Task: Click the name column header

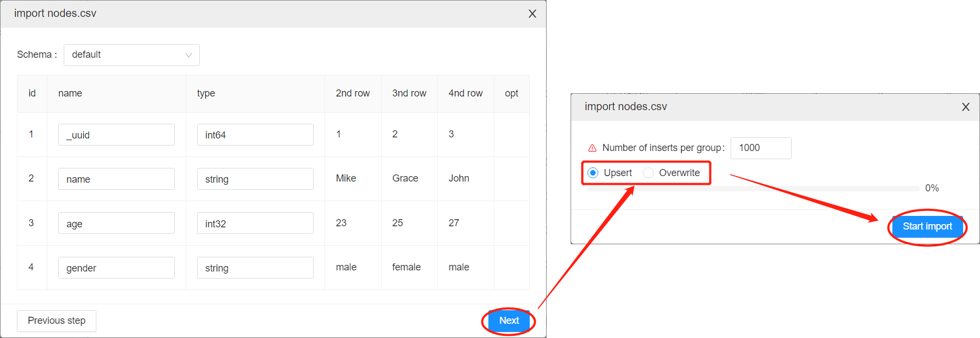Action: coord(70,93)
